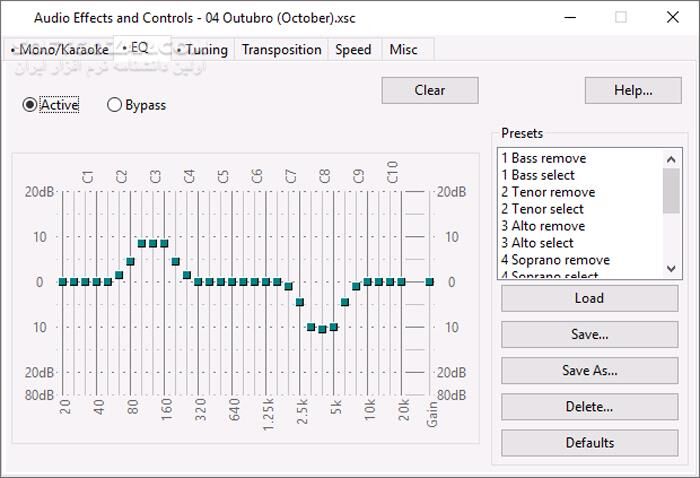Click the Save As... button

coord(588,370)
